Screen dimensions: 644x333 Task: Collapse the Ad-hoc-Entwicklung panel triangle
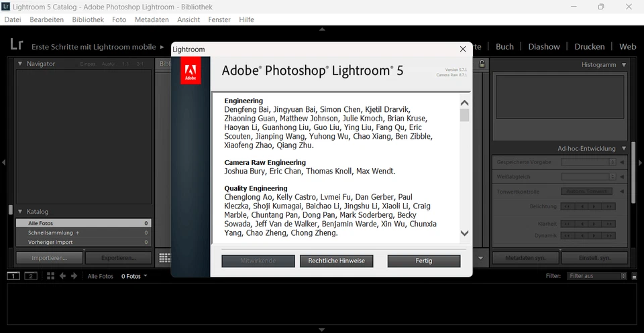point(624,149)
